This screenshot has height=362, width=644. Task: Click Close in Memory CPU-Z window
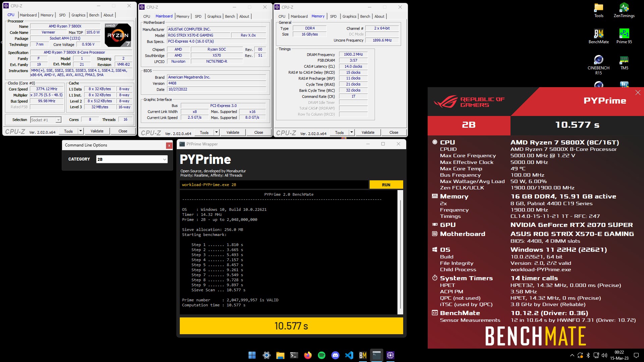pos(394,132)
